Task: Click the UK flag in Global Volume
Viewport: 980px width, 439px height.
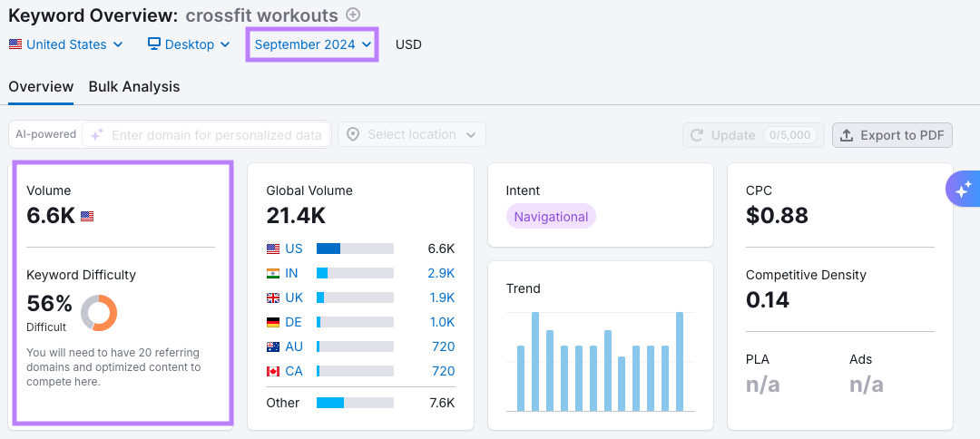Action: coord(273,298)
